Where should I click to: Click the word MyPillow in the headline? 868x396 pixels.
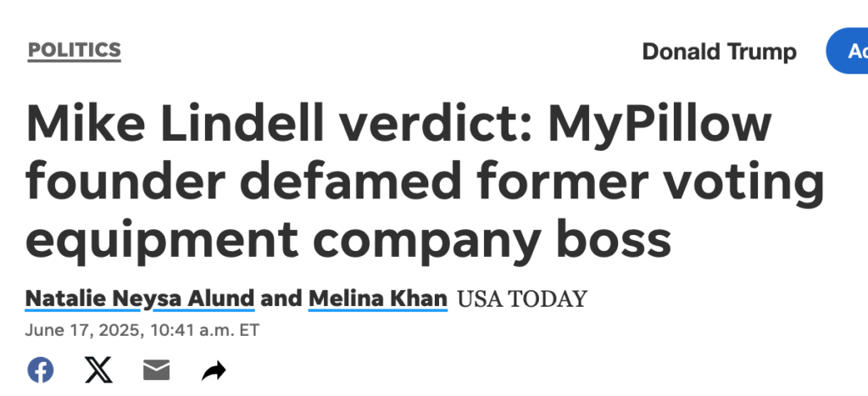click(659, 126)
